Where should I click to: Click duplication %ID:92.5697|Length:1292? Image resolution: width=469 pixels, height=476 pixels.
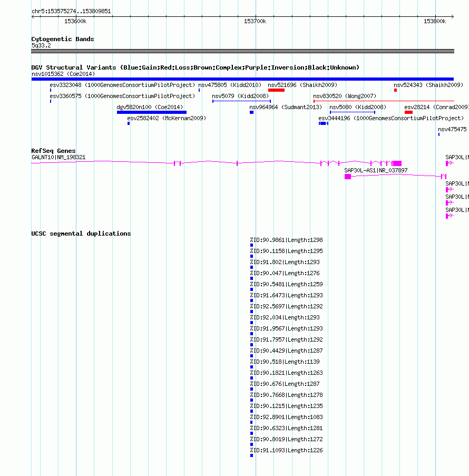[286, 306]
